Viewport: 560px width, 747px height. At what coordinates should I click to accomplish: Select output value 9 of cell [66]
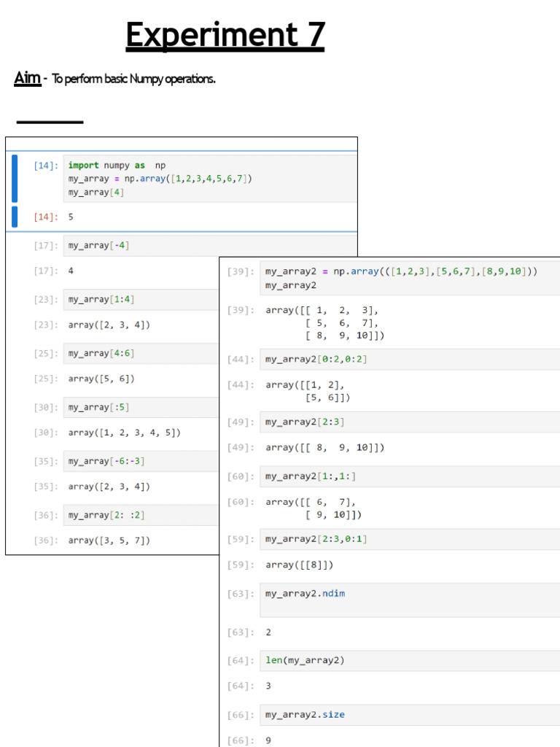pyautogui.click(x=268, y=740)
